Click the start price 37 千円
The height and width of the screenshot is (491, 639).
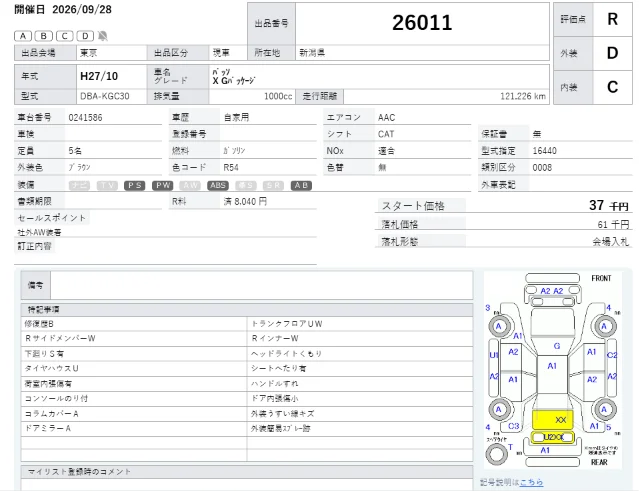coord(609,205)
